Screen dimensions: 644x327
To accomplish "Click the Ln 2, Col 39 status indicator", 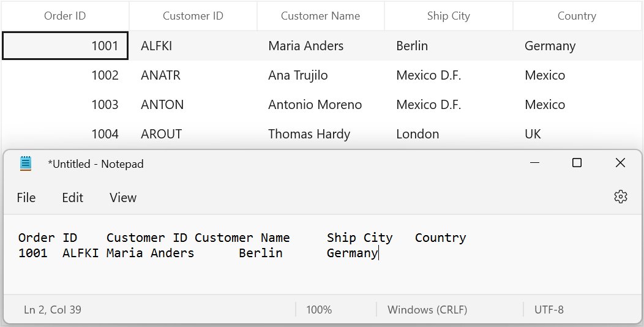I will pos(53,309).
